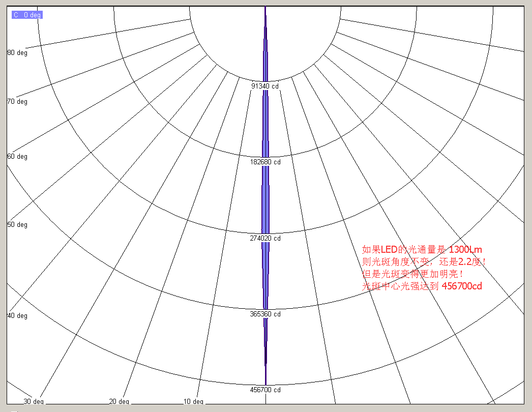Click the 60 deg angle label

17,157
